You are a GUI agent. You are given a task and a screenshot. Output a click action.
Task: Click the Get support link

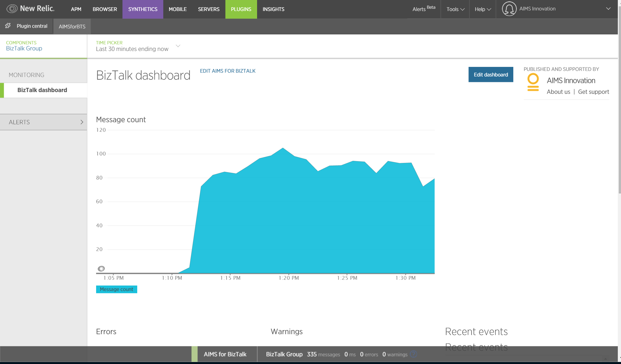[x=593, y=92]
